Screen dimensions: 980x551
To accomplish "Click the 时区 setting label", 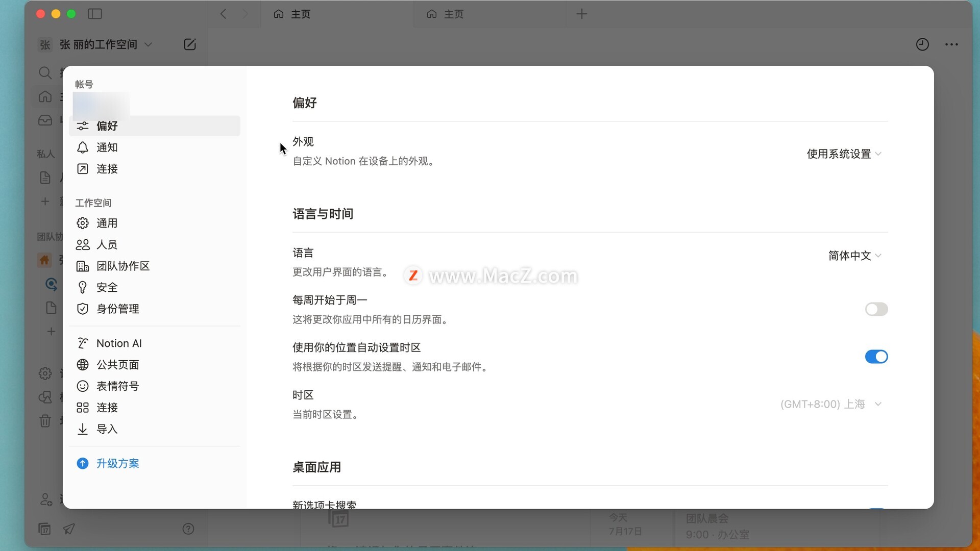I will pos(303,395).
